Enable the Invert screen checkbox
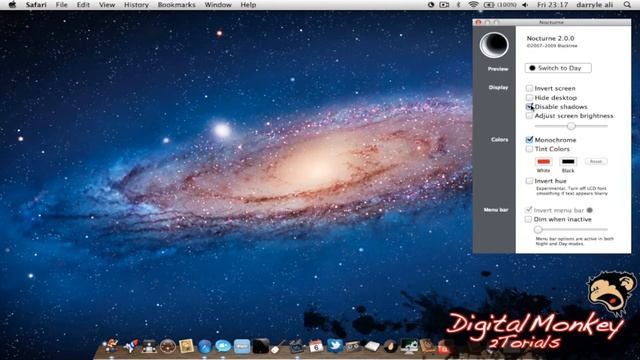 [x=529, y=88]
